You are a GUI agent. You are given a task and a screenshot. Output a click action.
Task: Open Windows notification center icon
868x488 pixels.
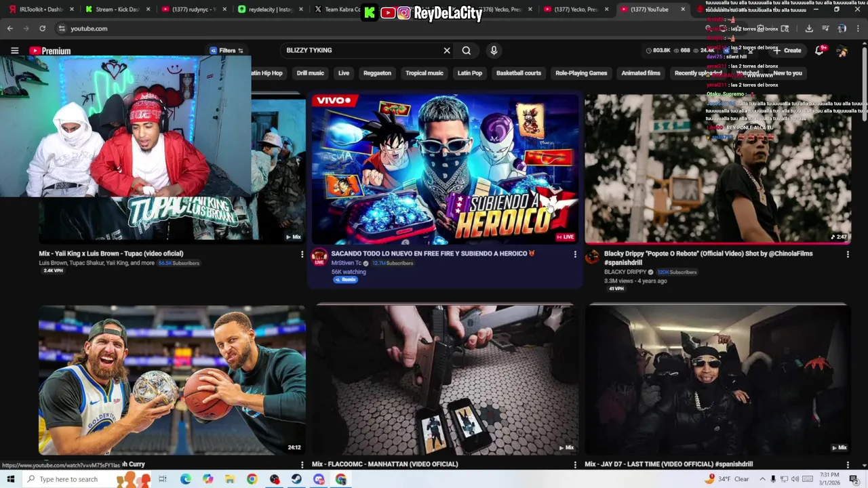854,479
